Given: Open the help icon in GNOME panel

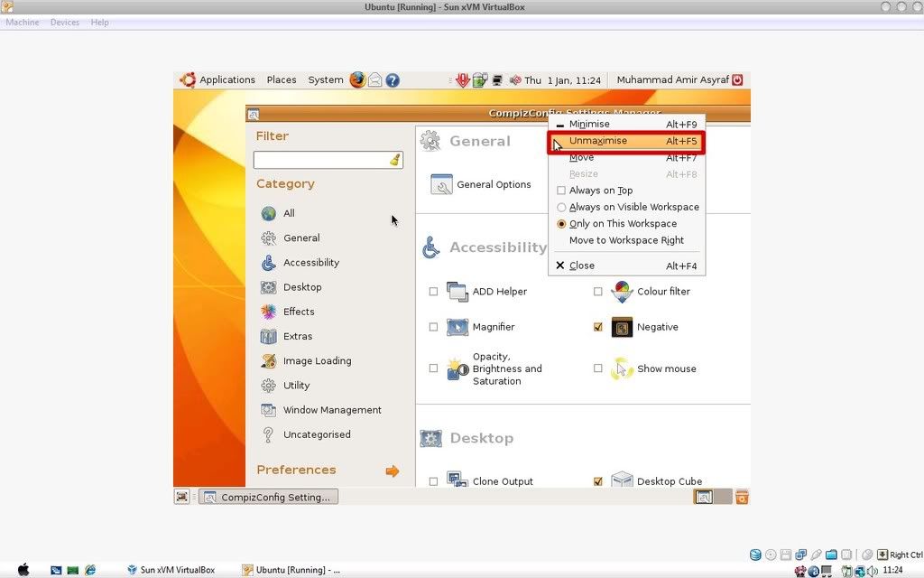Looking at the screenshot, I should (x=393, y=79).
